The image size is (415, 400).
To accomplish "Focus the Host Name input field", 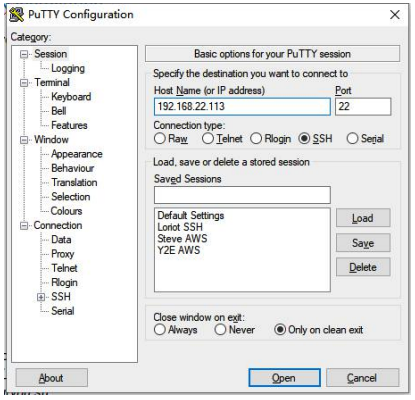I will pos(242,107).
